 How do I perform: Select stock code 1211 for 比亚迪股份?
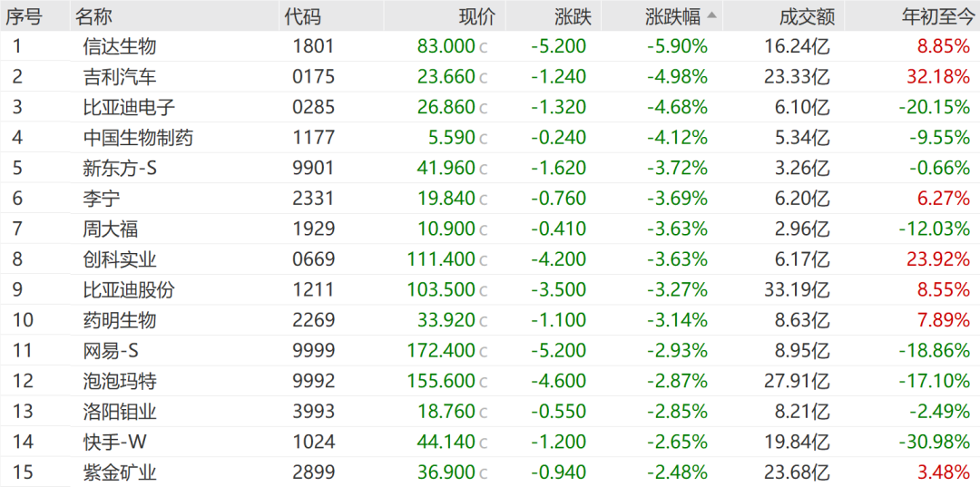pos(313,290)
